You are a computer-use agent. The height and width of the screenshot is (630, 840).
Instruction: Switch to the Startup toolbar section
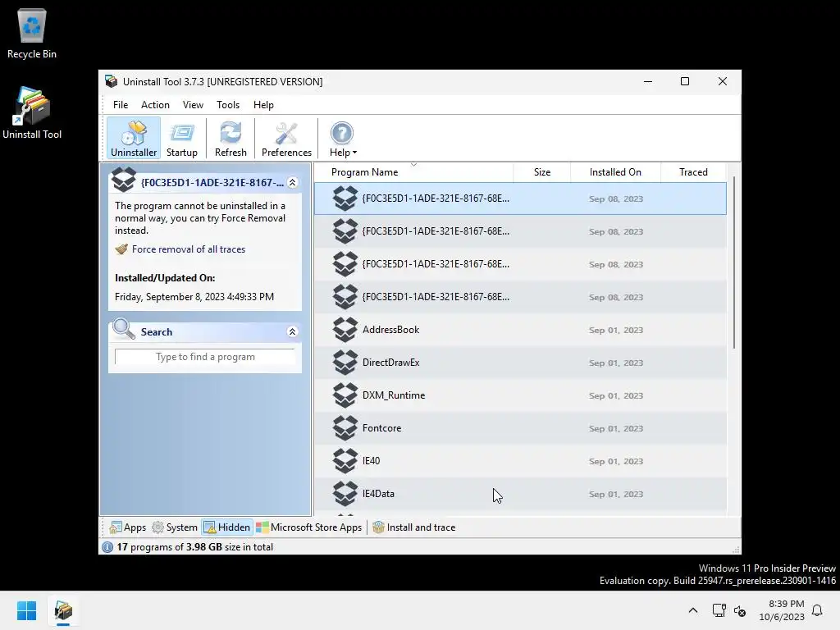(182, 139)
